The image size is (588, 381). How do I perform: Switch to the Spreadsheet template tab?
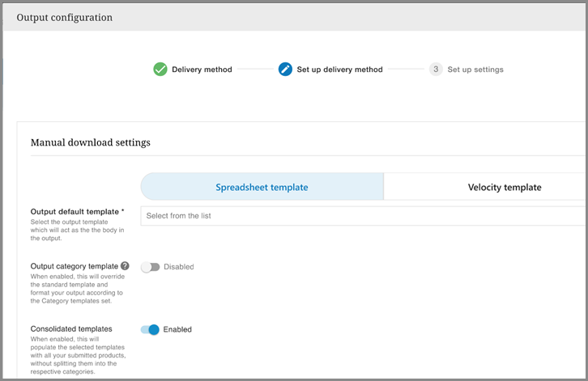click(262, 187)
